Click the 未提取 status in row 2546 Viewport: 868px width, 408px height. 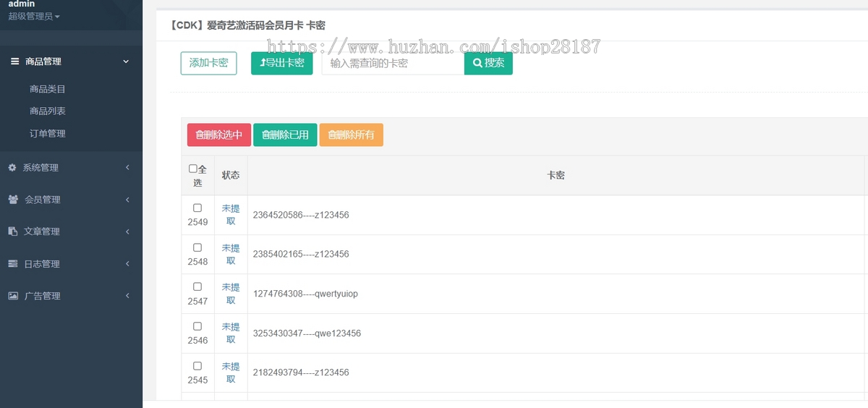click(x=231, y=333)
